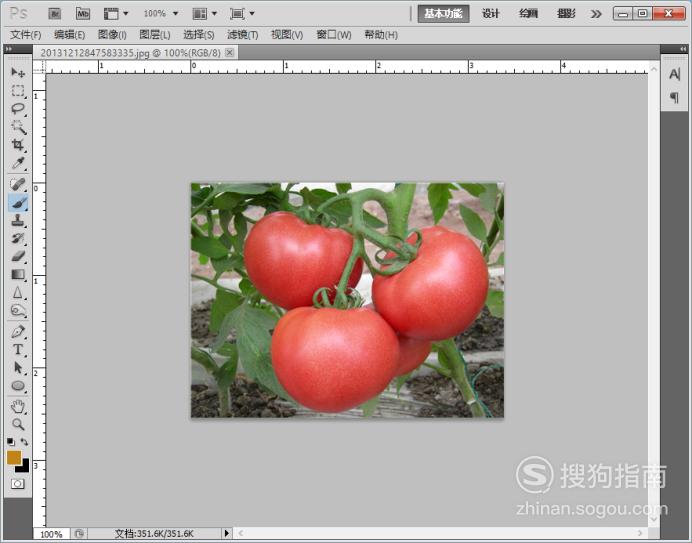Click the ruler origin corner box
The width and height of the screenshot is (692, 543).
39,67
